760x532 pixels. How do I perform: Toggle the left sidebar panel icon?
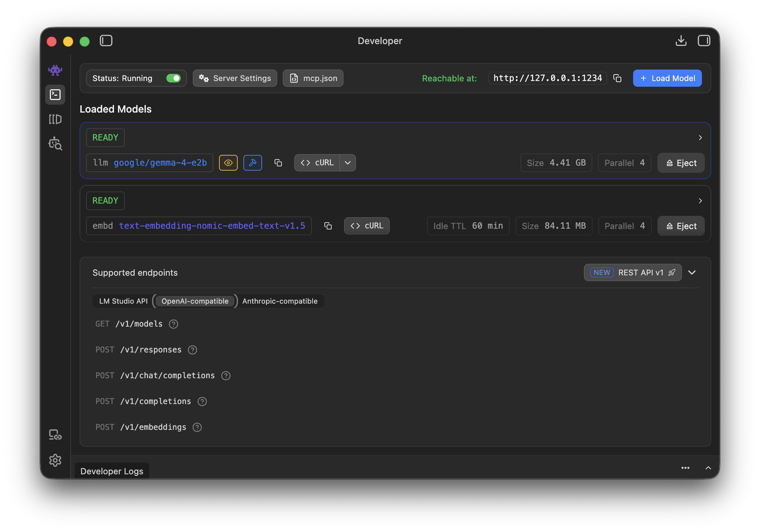point(106,41)
